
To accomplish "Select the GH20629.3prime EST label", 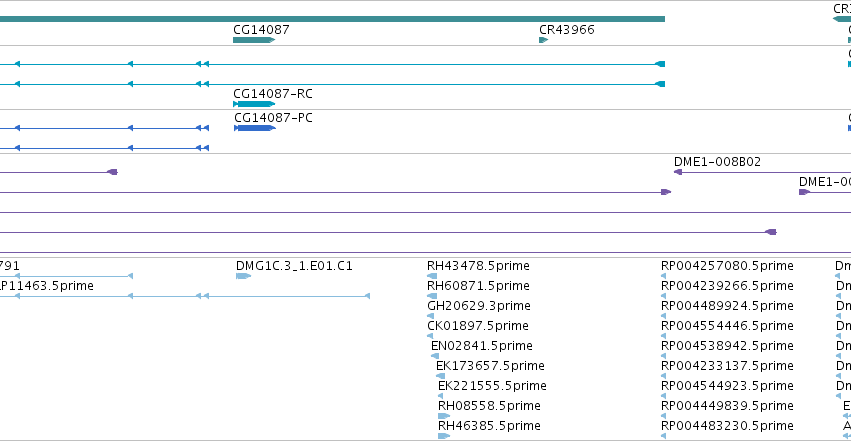I will [479, 306].
